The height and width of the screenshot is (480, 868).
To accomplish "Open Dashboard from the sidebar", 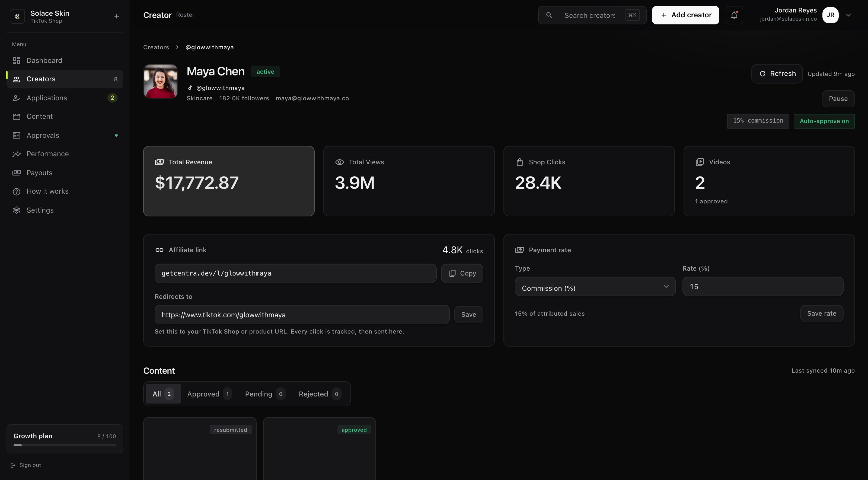I will [65, 61].
